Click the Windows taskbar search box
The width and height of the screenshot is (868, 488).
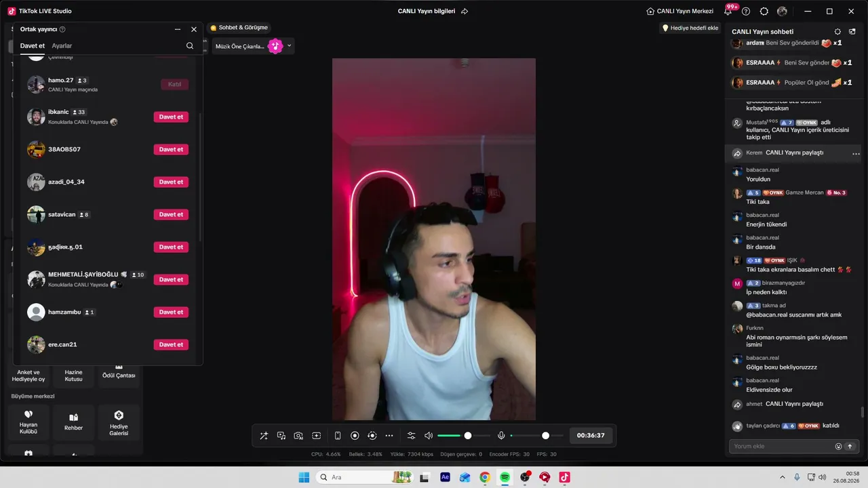coord(365,477)
